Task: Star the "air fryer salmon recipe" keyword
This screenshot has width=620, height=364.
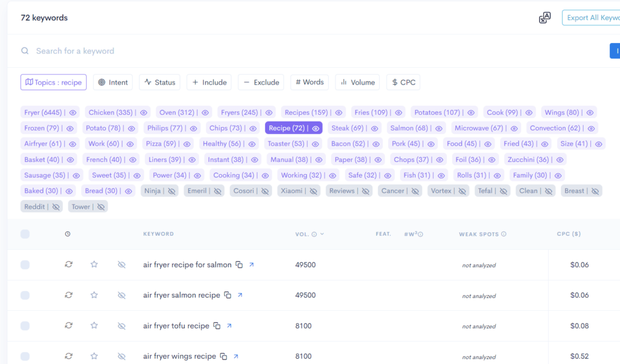Action: [94, 295]
